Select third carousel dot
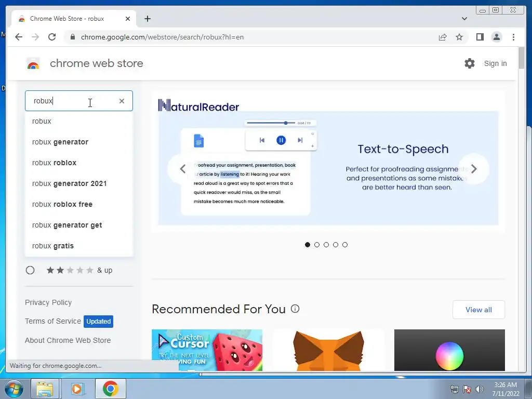Screen dimensions: 532x399 click(x=326, y=245)
